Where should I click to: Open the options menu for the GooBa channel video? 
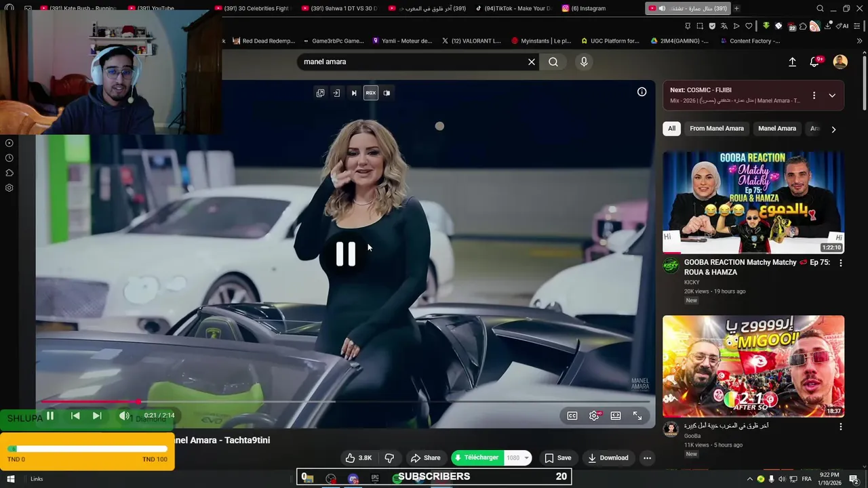click(x=840, y=426)
